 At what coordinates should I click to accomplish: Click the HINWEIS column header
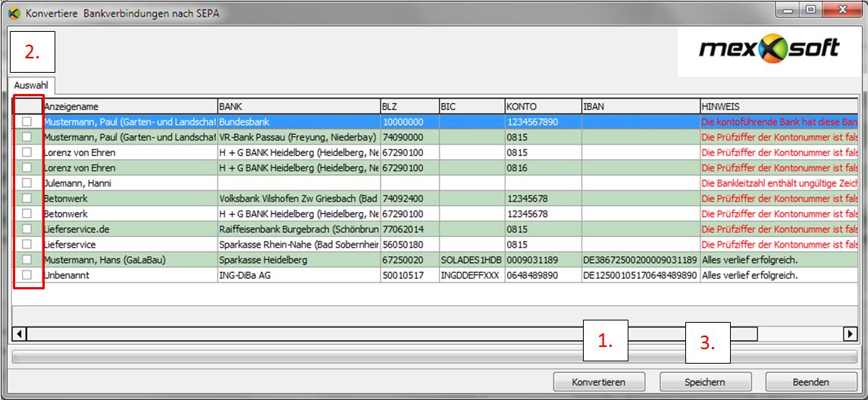click(x=779, y=106)
